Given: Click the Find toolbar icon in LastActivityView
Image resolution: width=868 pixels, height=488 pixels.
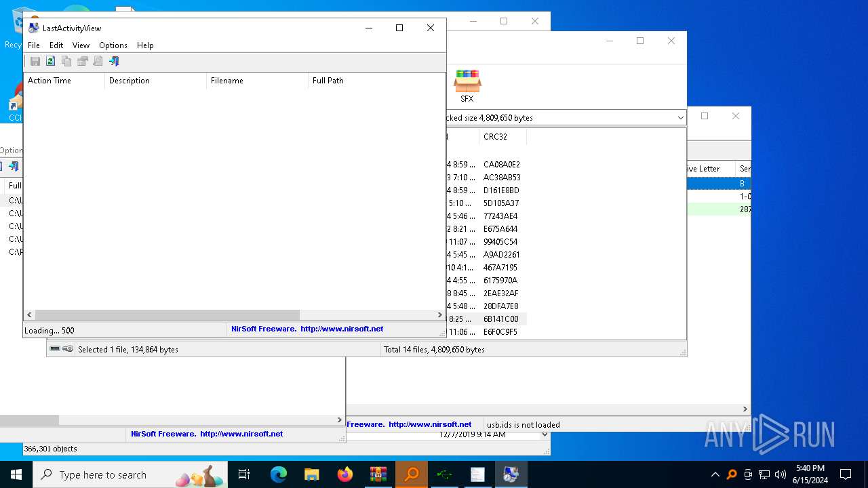Looking at the screenshot, I should tap(98, 61).
